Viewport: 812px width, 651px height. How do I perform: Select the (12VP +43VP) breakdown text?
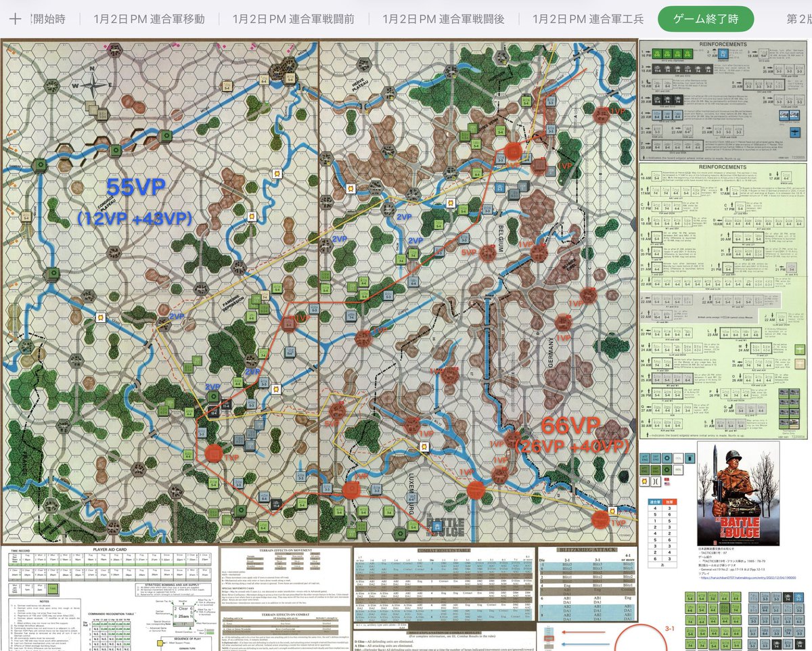click(135, 219)
